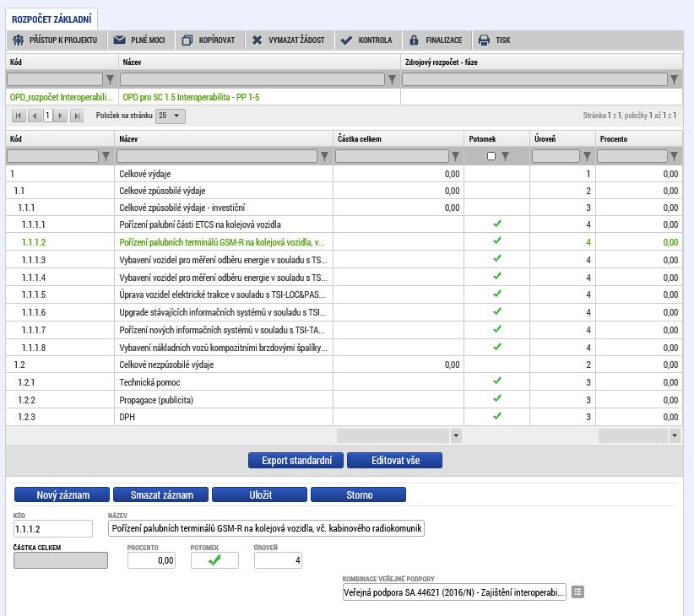Open the Přístup k projektu toolbar item
This screenshot has width=694, height=616.
(x=56, y=41)
